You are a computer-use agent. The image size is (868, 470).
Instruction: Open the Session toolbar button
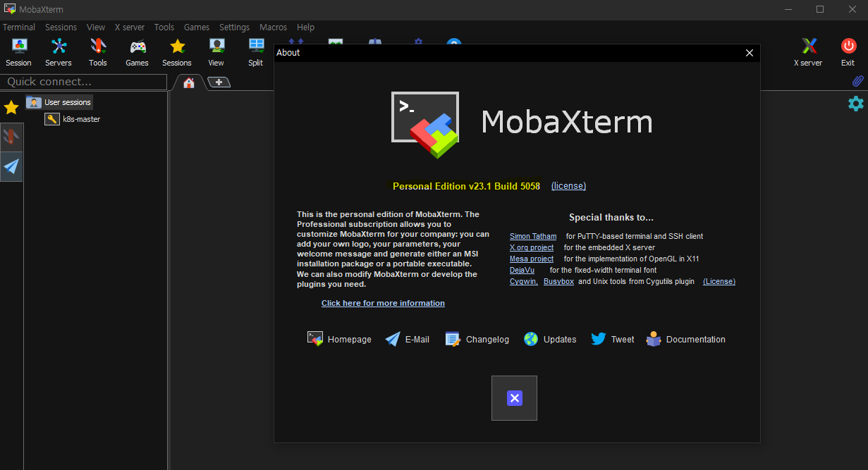(18, 53)
